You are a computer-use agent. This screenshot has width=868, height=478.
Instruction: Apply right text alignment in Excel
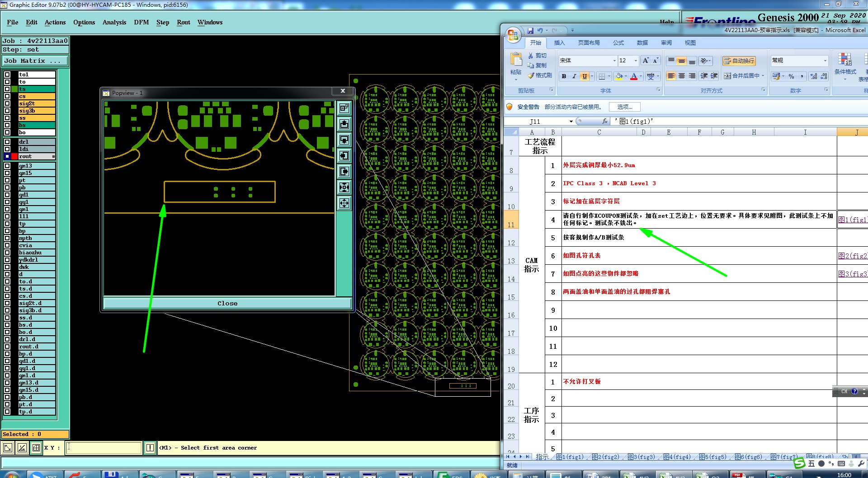692,76
